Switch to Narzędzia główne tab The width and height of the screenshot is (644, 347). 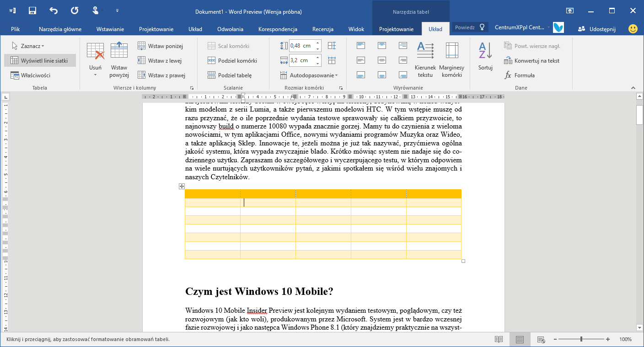pyautogui.click(x=60, y=29)
